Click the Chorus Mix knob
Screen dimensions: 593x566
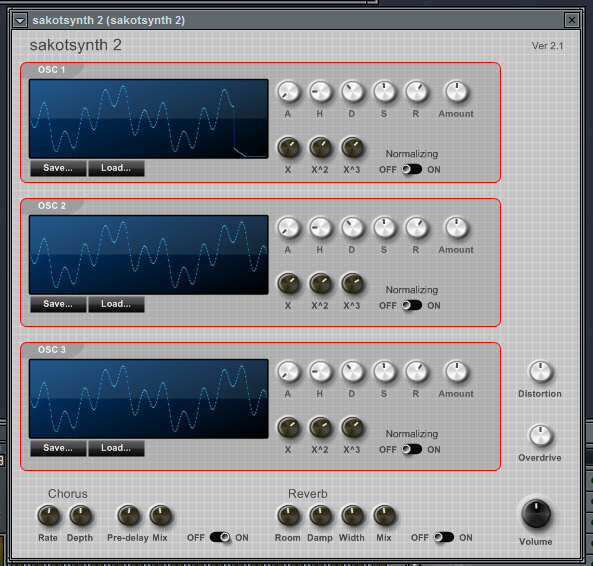pos(160,516)
